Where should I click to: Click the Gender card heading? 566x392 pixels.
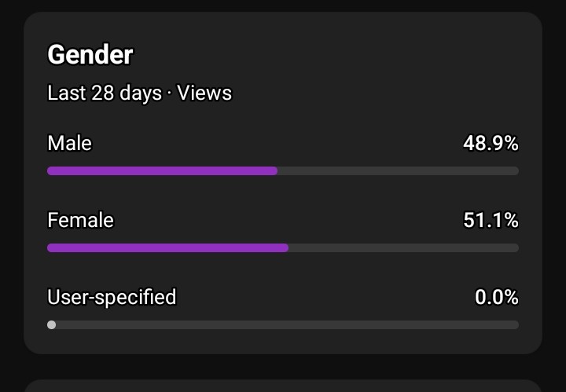point(90,55)
